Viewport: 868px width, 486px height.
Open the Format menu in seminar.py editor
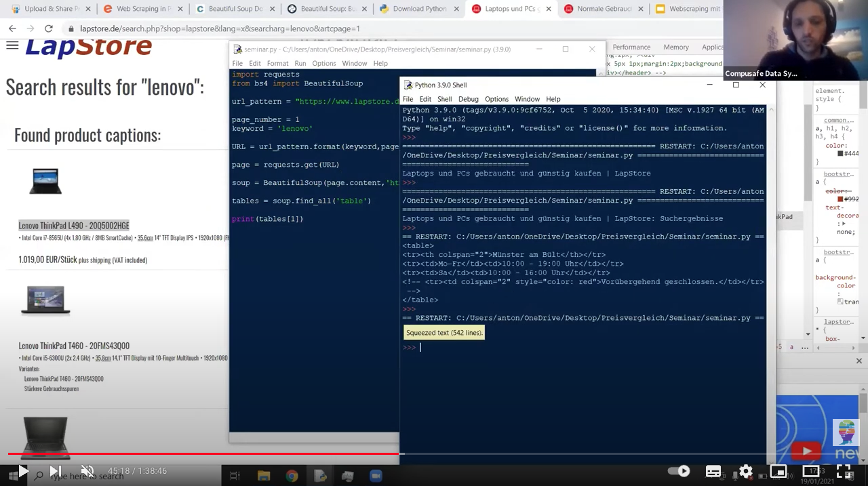click(x=277, y=63)
